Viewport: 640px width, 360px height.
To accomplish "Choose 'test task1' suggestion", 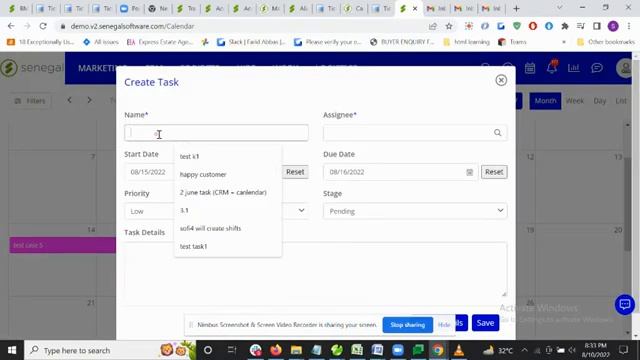I will (193, 246).
